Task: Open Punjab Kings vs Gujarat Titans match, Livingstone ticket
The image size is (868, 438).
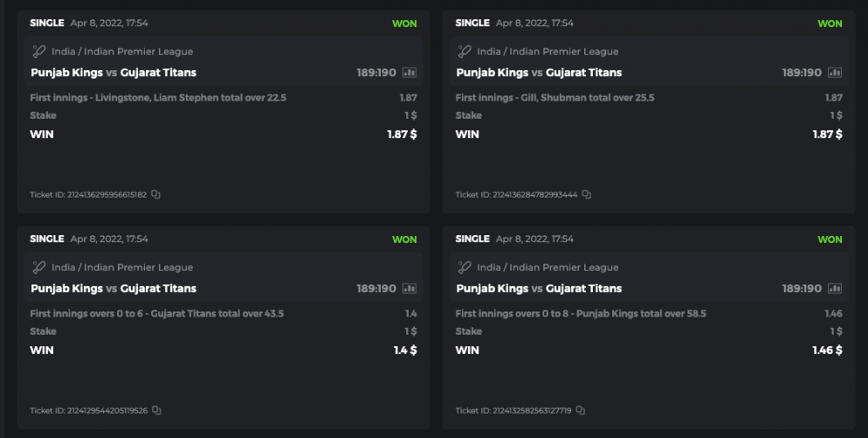Action: tap(114, 73)
